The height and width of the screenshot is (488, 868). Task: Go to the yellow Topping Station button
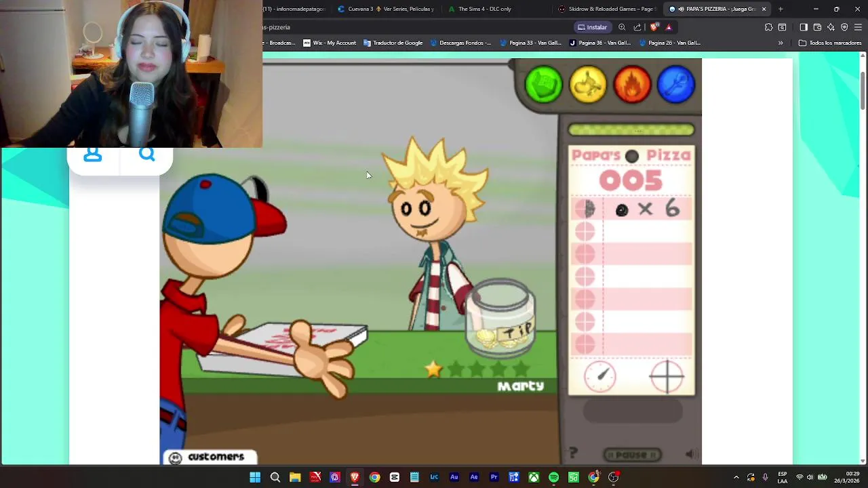point(588,84)
